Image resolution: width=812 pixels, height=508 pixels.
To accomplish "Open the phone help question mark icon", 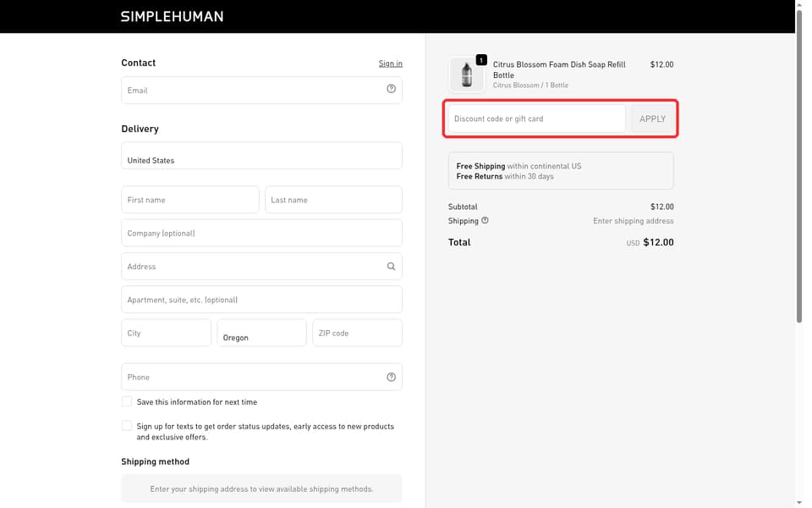I will point(391,377).
